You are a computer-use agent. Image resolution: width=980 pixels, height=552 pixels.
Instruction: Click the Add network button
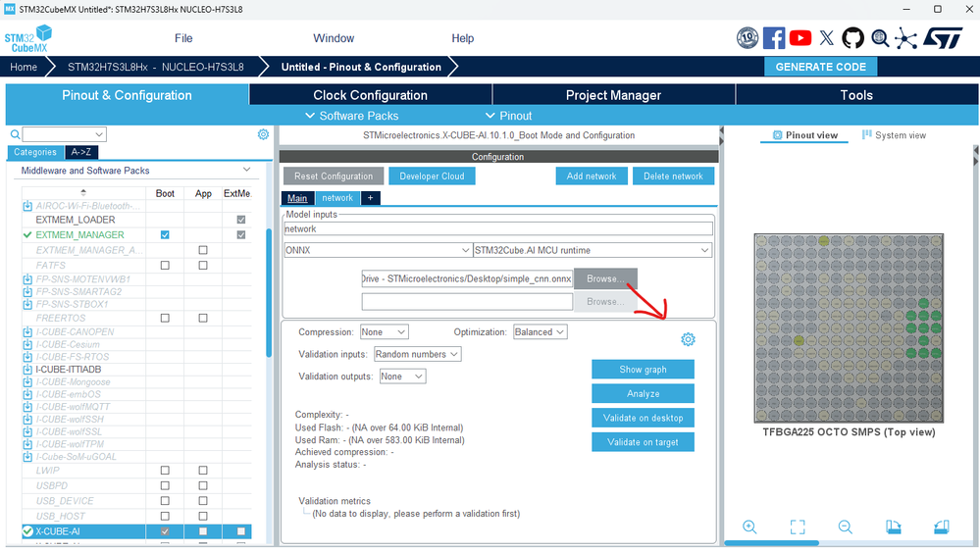(x=592, y=176)
